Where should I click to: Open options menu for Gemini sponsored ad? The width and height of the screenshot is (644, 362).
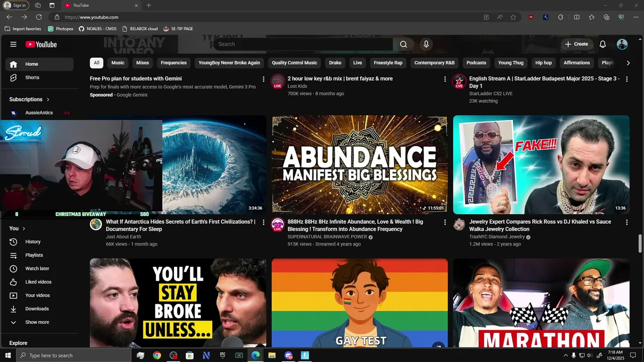[x=264, y=79]
